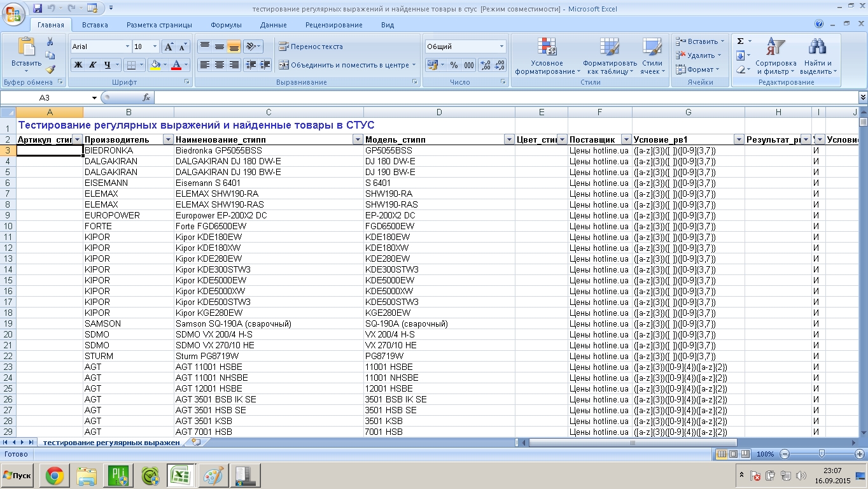Click the Cut scissors icon
868x489 pixels.
50,42
